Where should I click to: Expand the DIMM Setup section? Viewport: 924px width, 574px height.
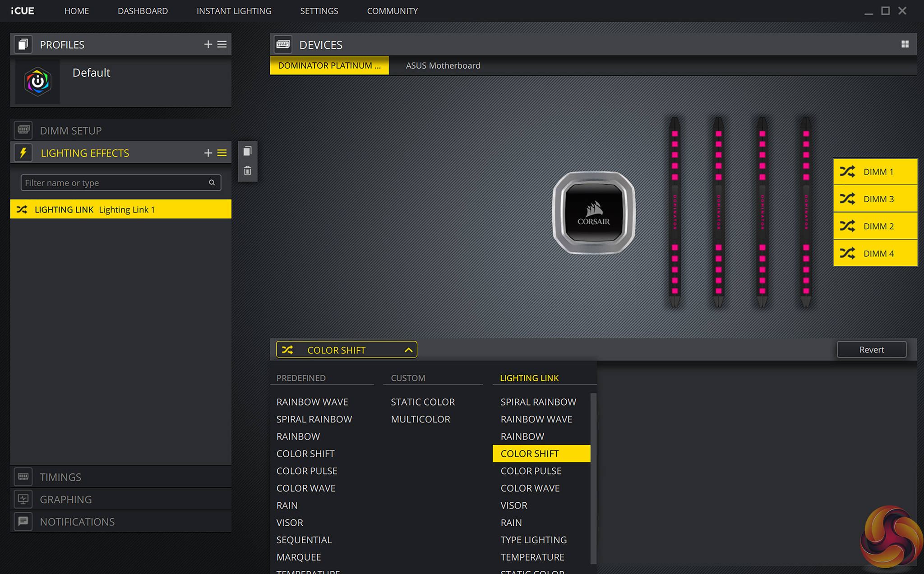coord(71,131)
